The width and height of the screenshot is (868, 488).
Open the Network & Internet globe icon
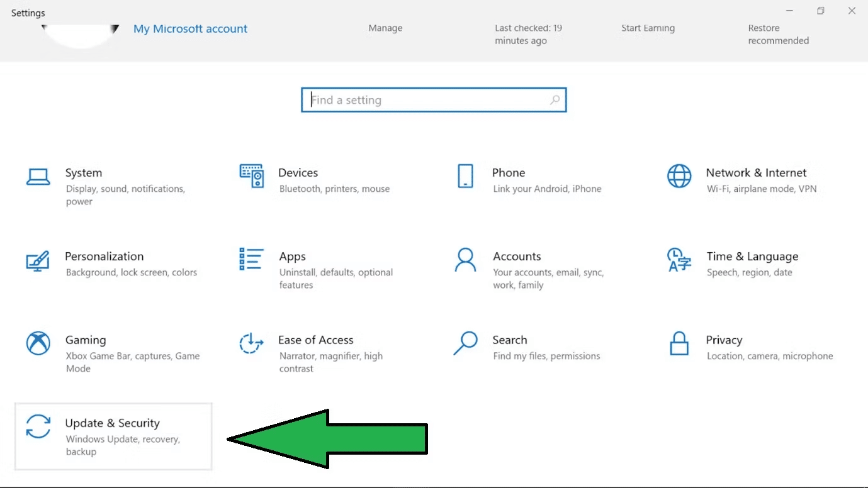point(679,176)
